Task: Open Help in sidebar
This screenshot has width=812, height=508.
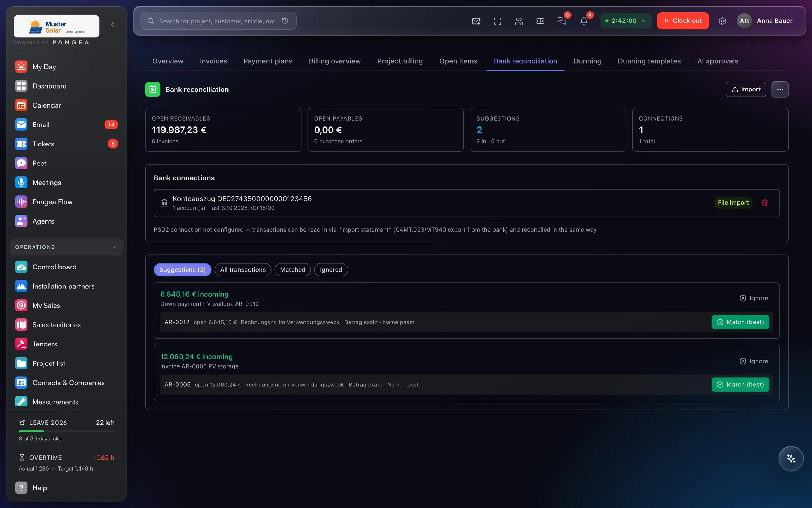Action: (66, 488)
